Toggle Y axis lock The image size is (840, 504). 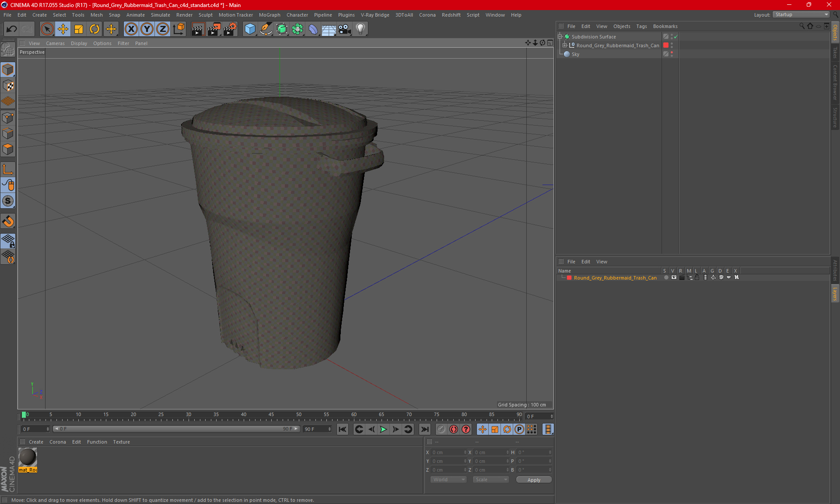coord(147,29)
